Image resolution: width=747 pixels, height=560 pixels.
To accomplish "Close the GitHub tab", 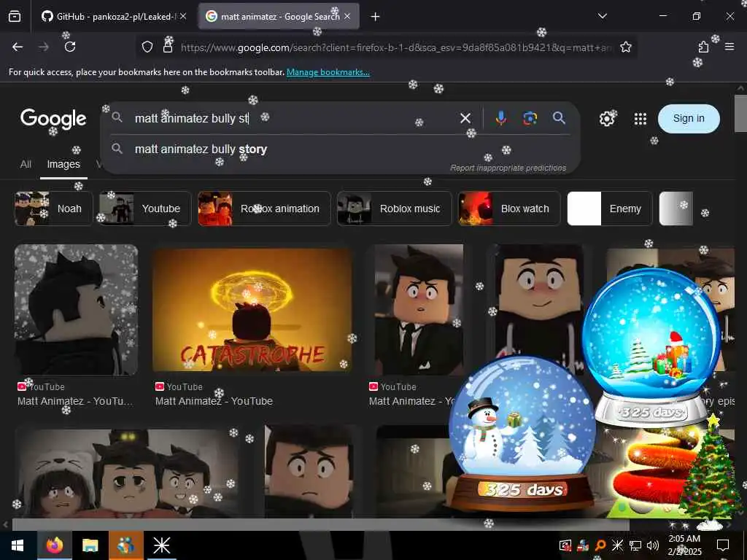I will [x=183, y=16].
